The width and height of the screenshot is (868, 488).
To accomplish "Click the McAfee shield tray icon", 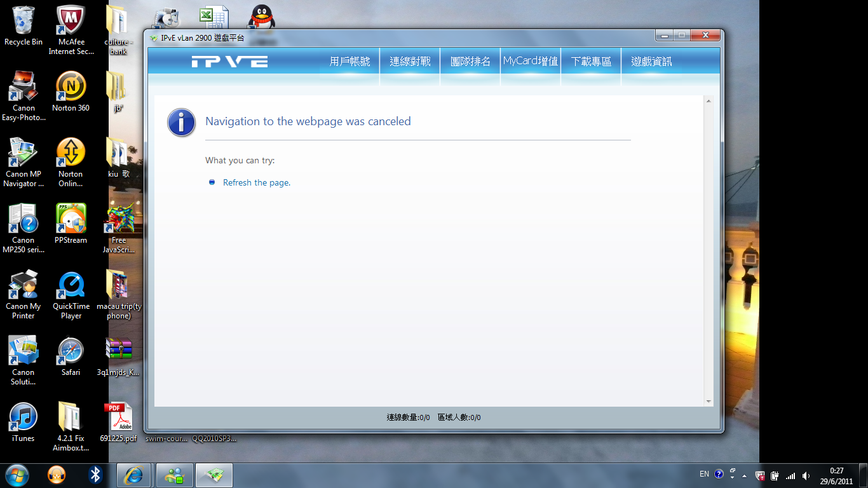I will (x=760, y=475).
